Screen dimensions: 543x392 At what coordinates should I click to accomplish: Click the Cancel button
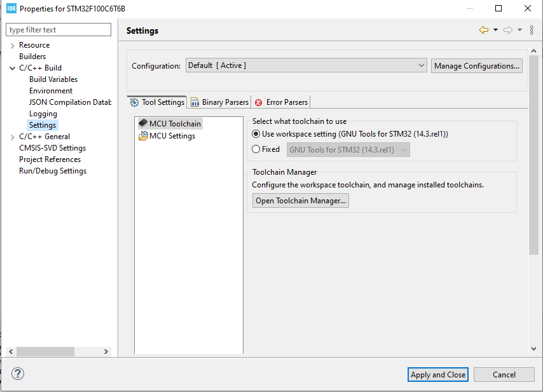point(504,375)
